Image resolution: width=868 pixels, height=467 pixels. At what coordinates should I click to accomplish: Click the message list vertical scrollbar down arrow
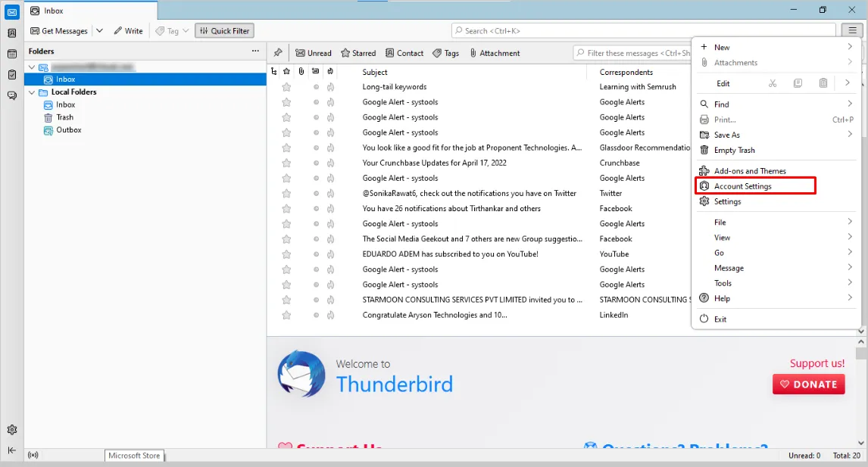(861, 332)
